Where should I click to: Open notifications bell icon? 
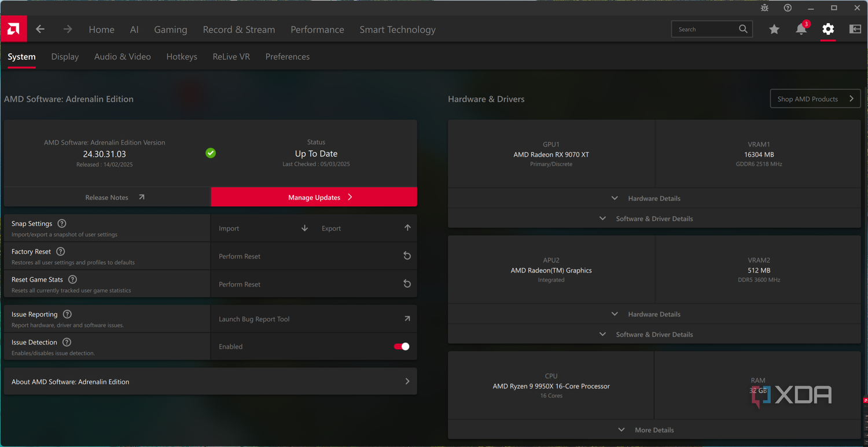(801, 29)
